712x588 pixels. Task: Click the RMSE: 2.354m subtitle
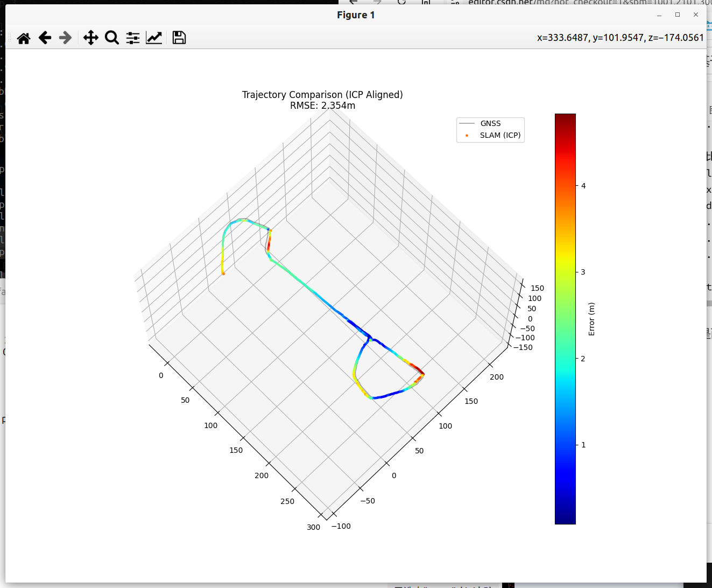(x=322, y=106)
